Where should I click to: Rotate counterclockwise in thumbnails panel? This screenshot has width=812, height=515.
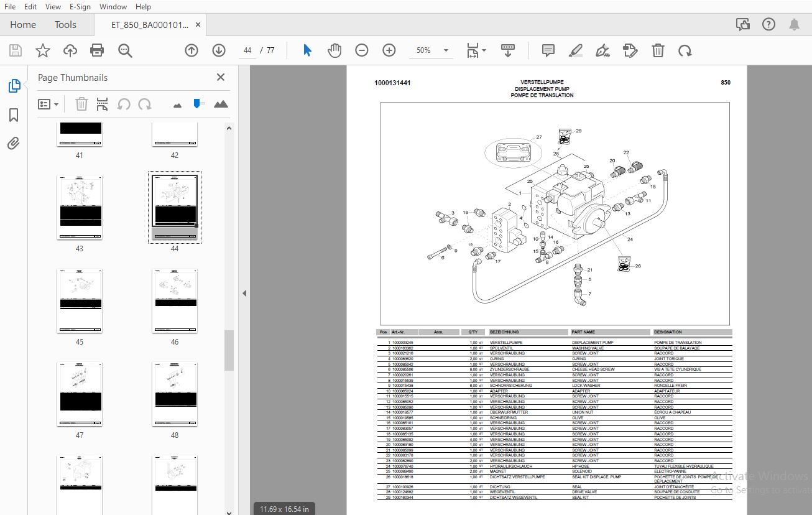[124, 104]
